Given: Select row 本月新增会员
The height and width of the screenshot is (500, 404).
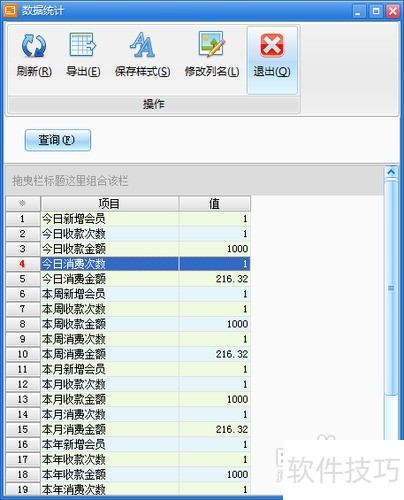Looking at the screenshot, I should click(128, 369).
